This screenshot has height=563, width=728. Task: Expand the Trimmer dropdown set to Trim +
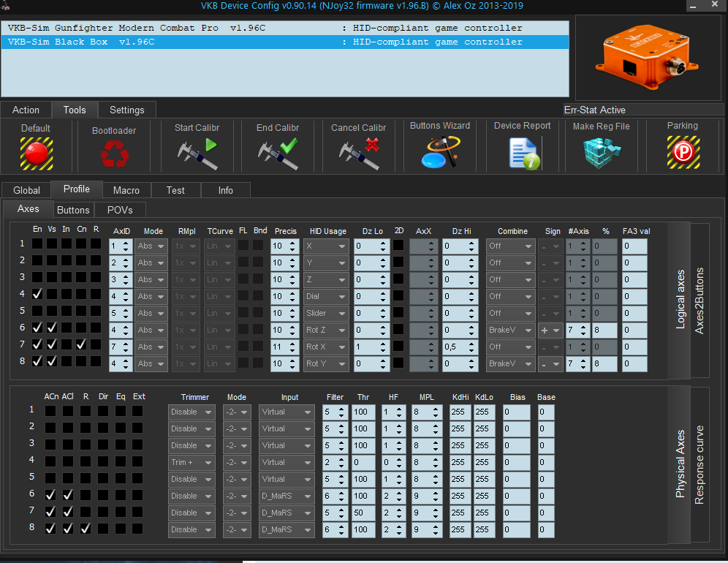[192, 462]
